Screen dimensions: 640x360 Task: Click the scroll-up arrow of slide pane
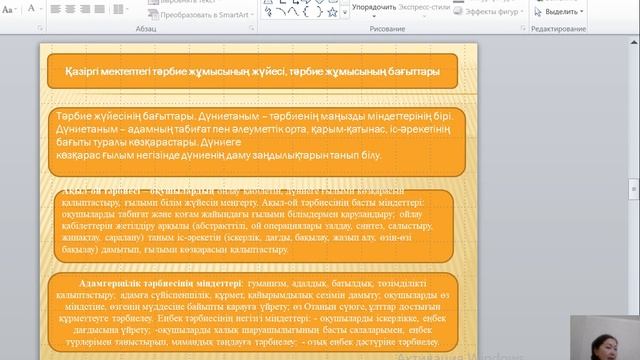pos(633,42)
